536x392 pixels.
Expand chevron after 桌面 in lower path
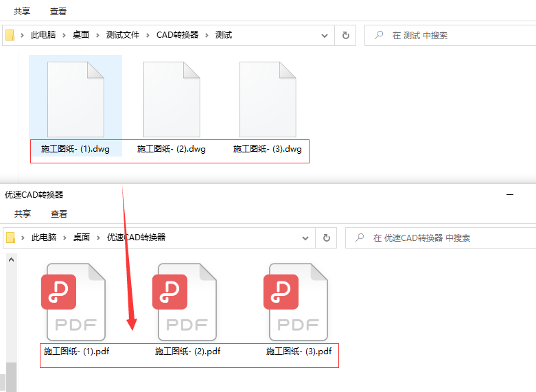(x=98, y=238)
